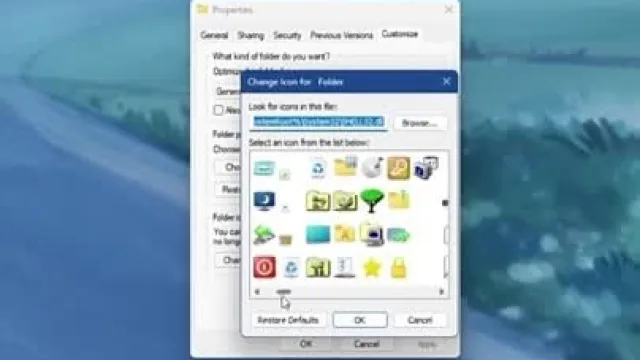Click the icon file path field
640x360 pixels.
[318, 122]
